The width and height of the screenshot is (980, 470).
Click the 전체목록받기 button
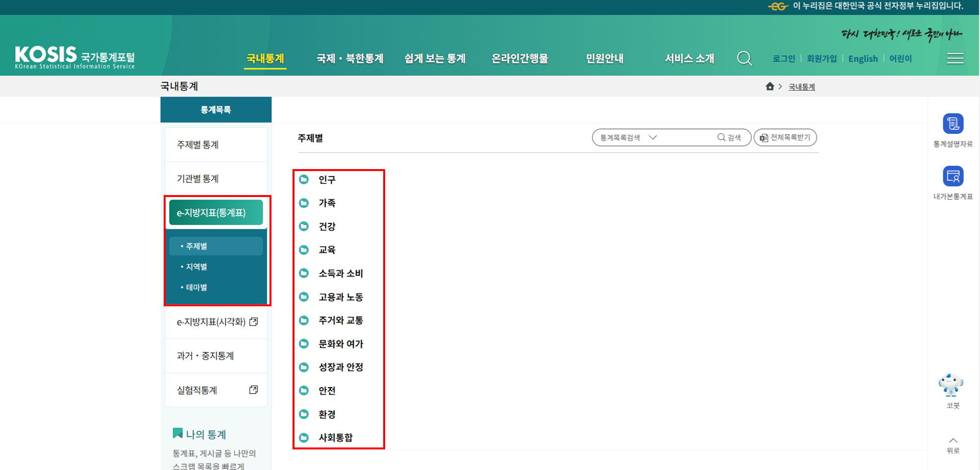click(x=785, y=137)
